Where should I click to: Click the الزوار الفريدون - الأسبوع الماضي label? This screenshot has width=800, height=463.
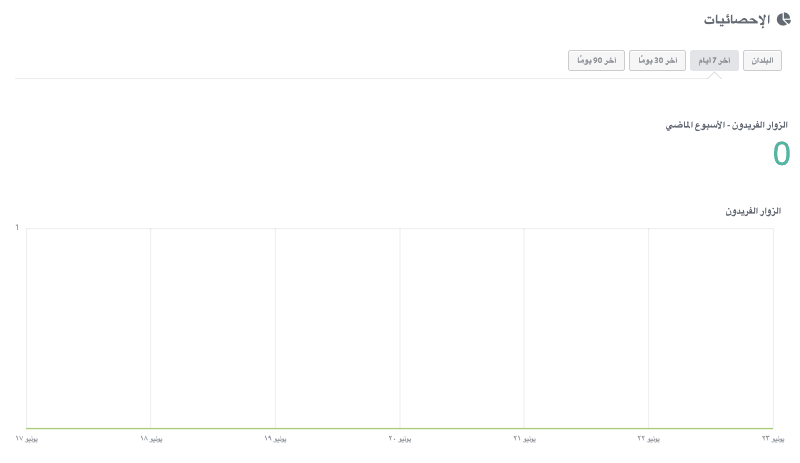pyautogui.click(x=727, y=125)
